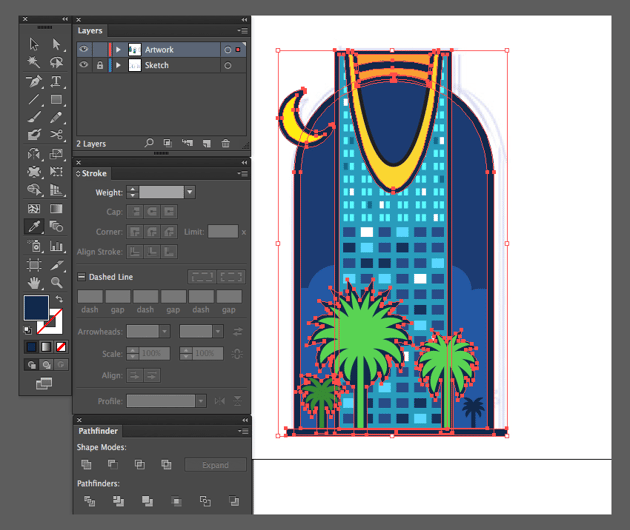Select the Eyedropper tool

[x=34, y=227]
